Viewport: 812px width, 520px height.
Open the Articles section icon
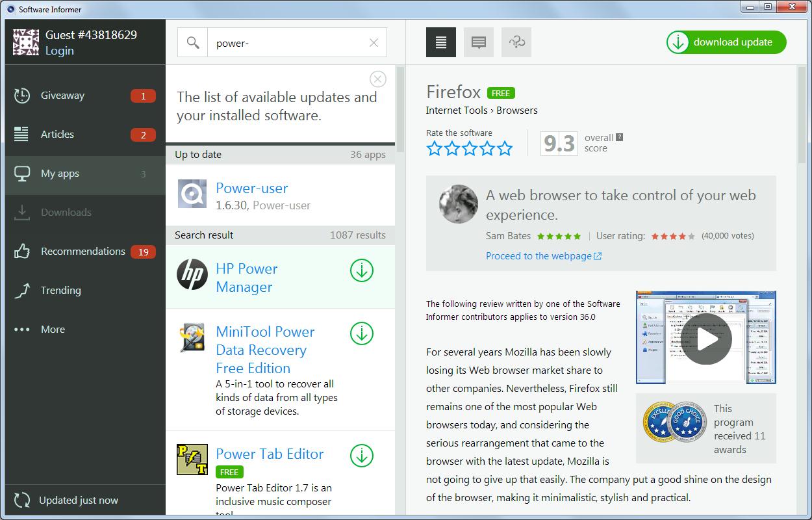click(21, 134)
